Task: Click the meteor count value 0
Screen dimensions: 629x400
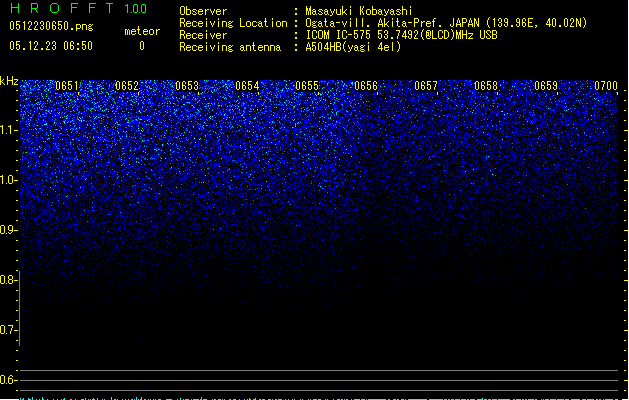Action: coord(142,46)
